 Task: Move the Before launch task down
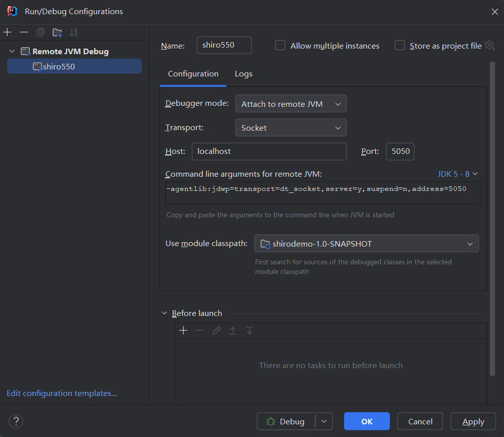pos(249,331)
